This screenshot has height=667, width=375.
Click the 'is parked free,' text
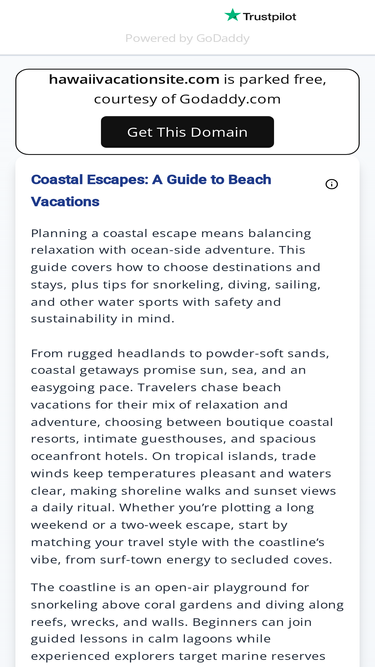coord(275,79)
